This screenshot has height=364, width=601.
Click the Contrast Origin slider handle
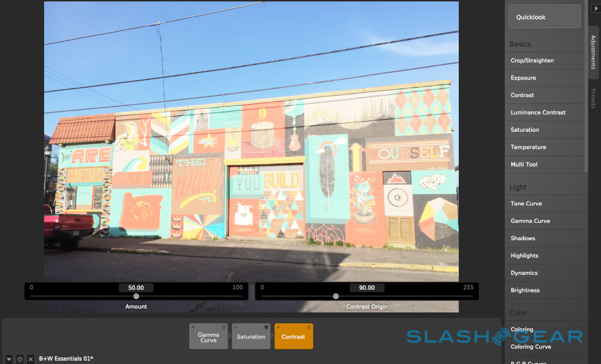pyautogui.click(x=336, y=296)
